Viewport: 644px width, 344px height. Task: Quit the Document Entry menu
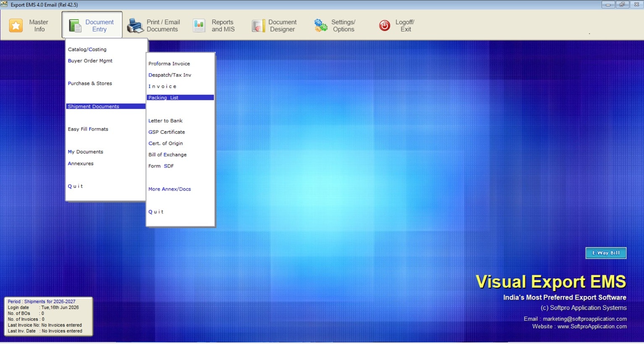[x=76, y=186]
